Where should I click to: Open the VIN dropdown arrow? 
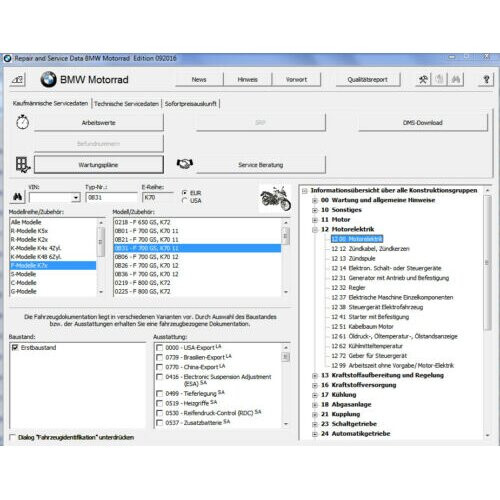coord(76,197)
